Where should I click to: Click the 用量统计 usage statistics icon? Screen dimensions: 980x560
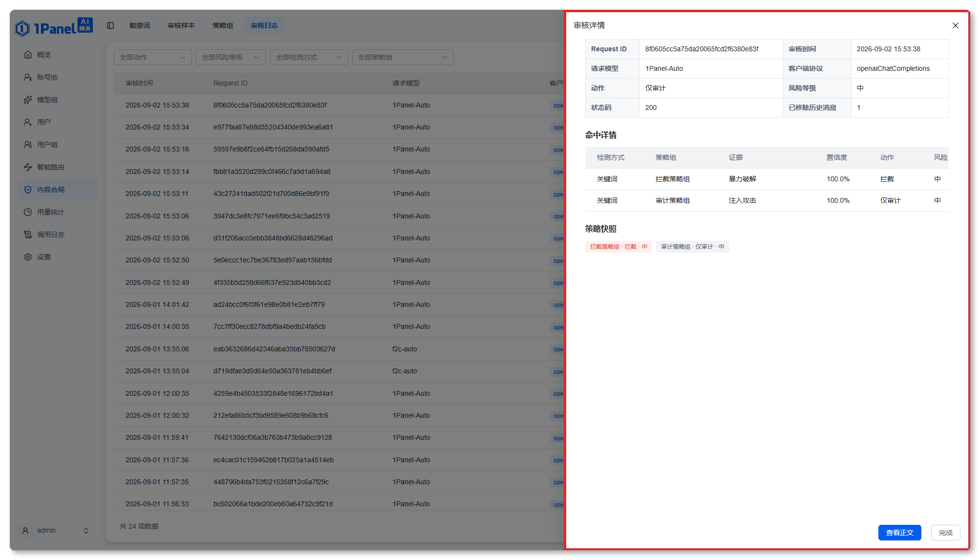(28, 212)
